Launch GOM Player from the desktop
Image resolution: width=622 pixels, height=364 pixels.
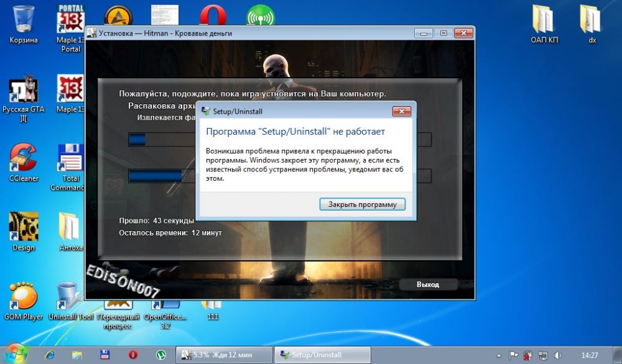[x=24, y=301]
